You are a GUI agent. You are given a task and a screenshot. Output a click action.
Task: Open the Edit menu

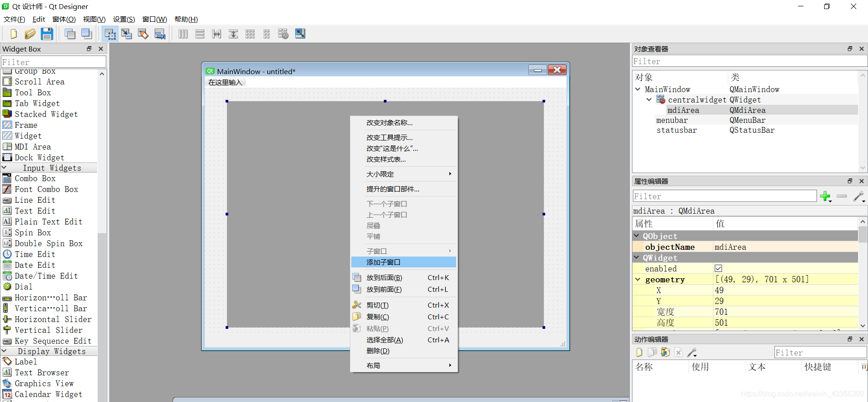39,19
